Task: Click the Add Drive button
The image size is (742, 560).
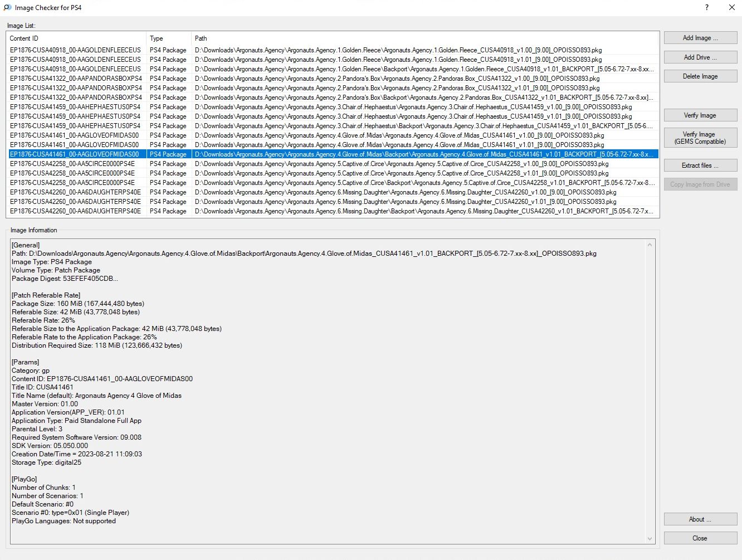Action: coord(700,57)
